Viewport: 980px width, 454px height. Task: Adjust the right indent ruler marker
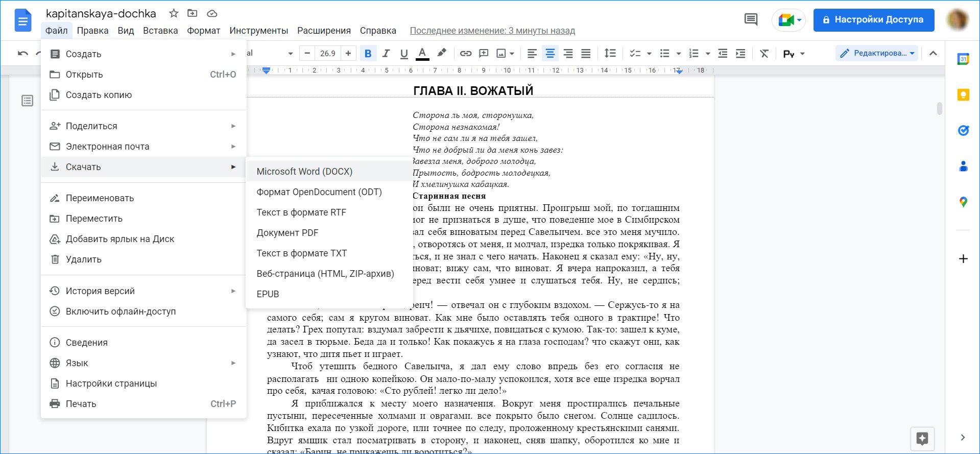[679, 71]
